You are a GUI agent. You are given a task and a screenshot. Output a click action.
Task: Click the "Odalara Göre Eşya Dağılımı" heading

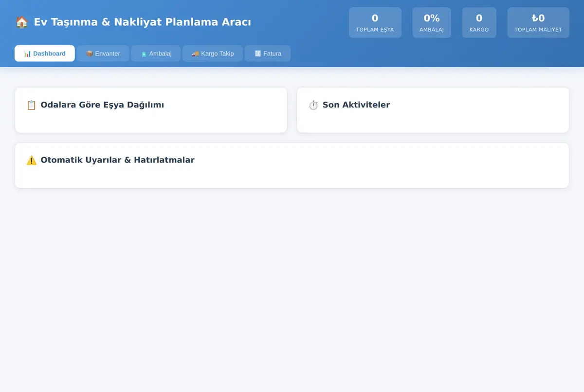(x=102, y=105)
